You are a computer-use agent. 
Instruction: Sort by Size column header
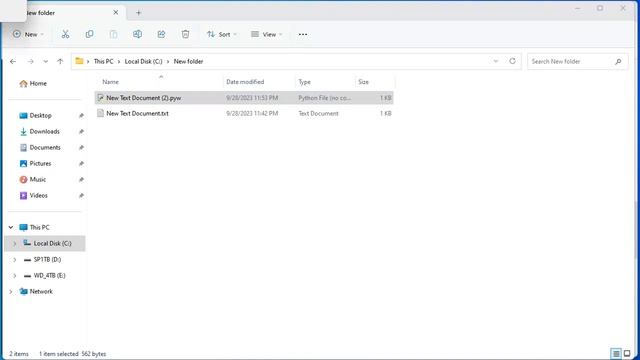pyautogui.click(x=363, y=82)
